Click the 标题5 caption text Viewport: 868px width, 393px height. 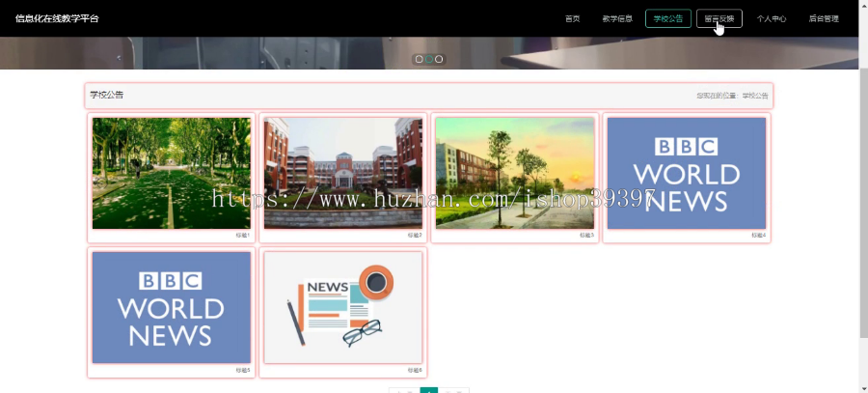pyautogui.click(x=243, y=370)
